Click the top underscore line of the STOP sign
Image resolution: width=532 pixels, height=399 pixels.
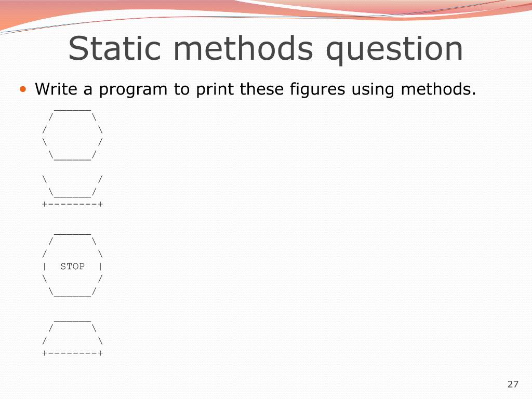[72, 234]
